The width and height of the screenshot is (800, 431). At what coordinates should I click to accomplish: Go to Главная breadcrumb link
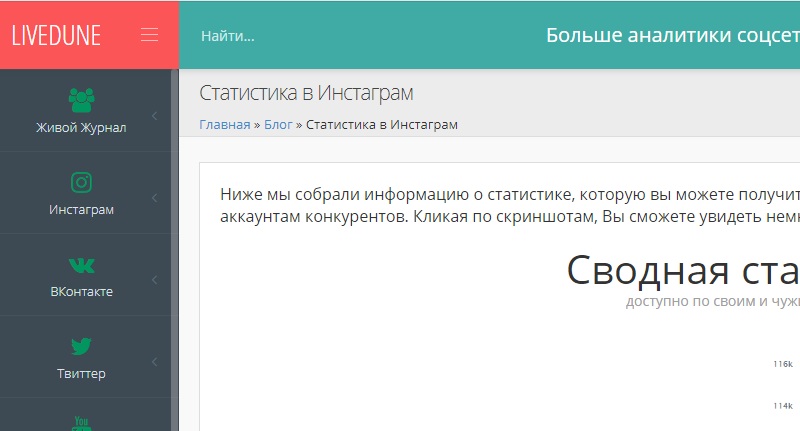(x=224, y=124)
